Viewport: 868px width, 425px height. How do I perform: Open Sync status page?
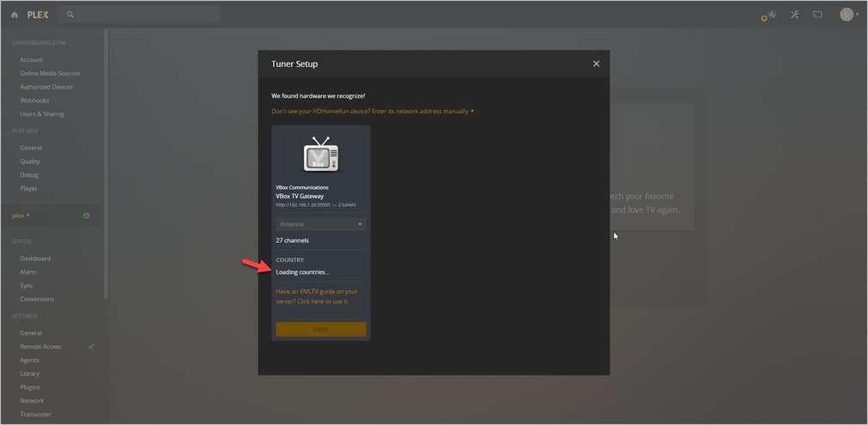(x=27, y=286)
